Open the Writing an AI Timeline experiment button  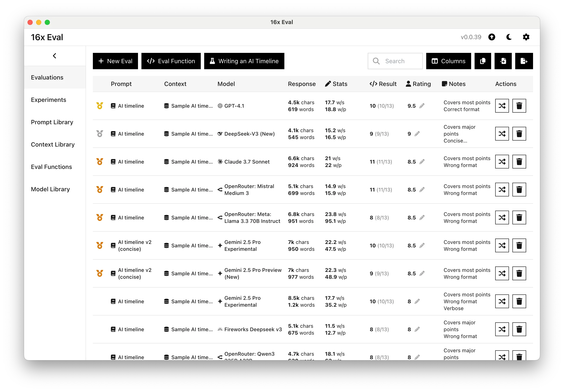point(244,61)
